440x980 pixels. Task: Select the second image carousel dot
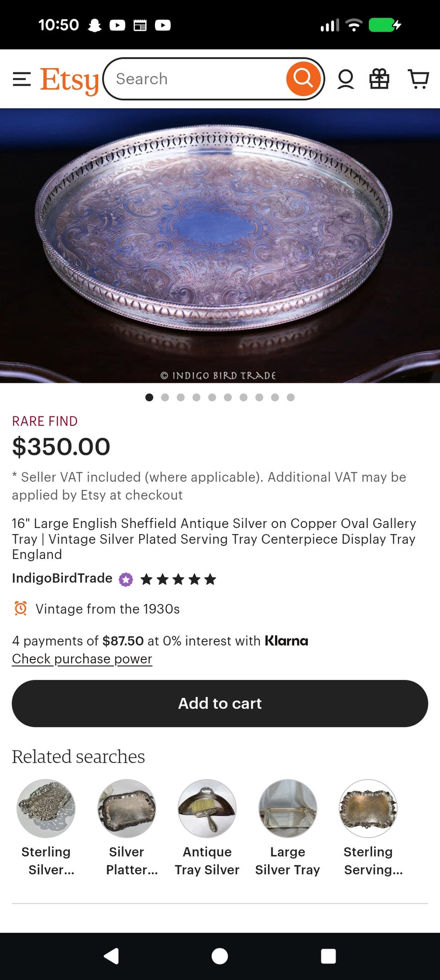tap(165, 397)
